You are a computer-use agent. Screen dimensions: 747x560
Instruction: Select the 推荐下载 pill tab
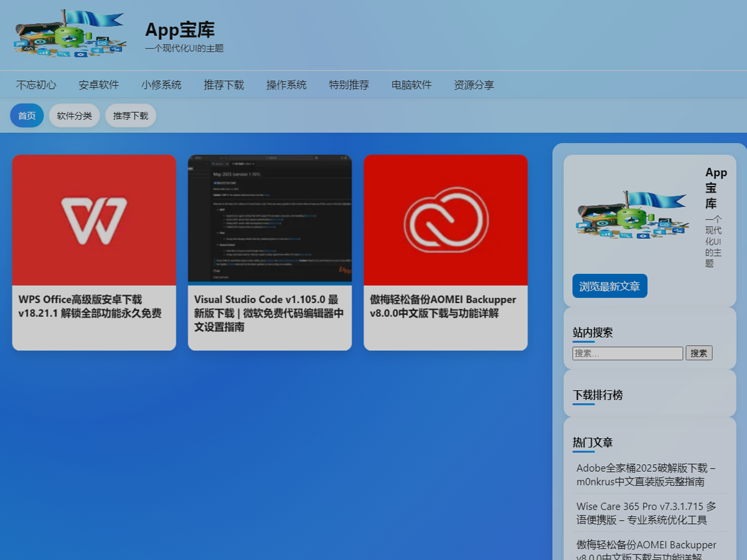131,116
